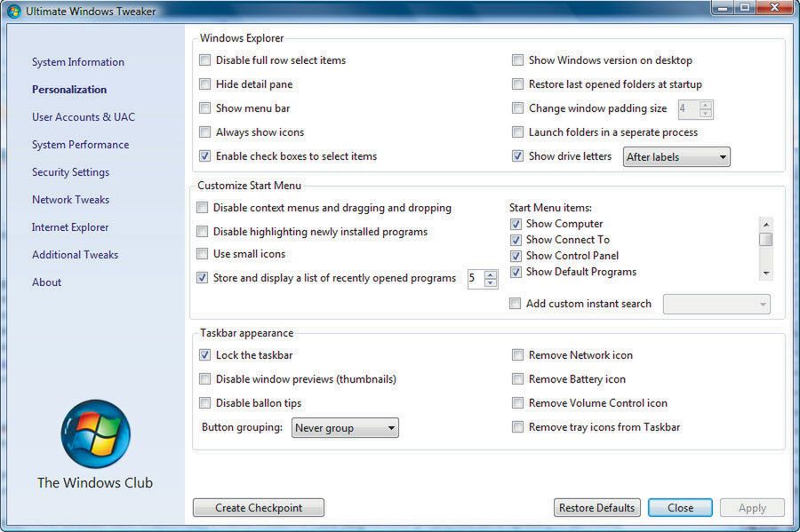
Task: Open the Button grouping Never group dropdown
Action: [345, 428]
